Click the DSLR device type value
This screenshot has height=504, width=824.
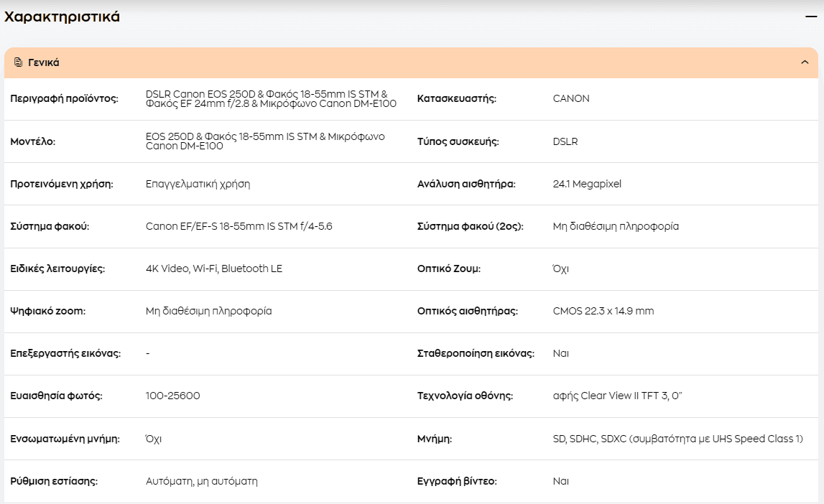[565, 141]
